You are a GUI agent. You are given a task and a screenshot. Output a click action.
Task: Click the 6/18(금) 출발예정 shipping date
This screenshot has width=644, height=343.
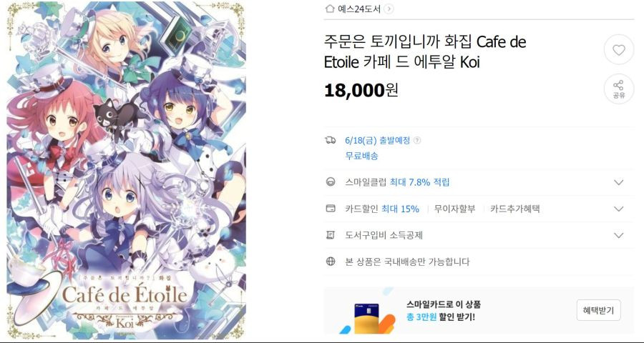coord(377,140)
